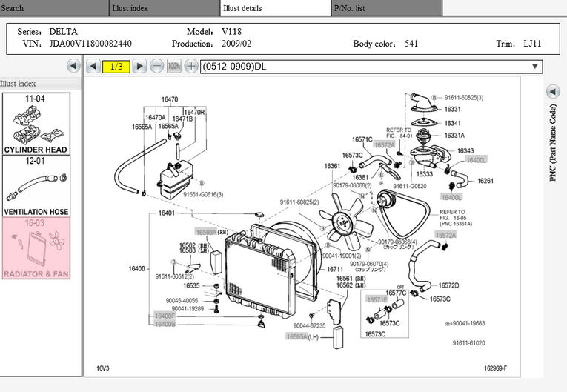The image size is (567, 392).
Task: Click highlighted part code 16400F
Action: point(165,316)
